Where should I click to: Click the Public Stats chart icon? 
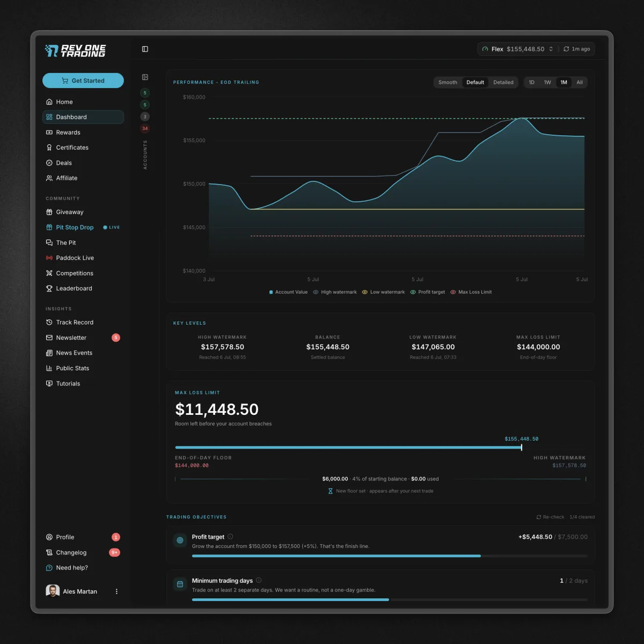49,368
